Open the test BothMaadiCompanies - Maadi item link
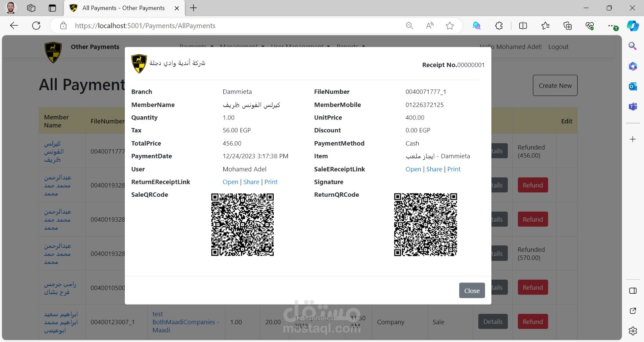644x342 pixels. click(186, 322)
